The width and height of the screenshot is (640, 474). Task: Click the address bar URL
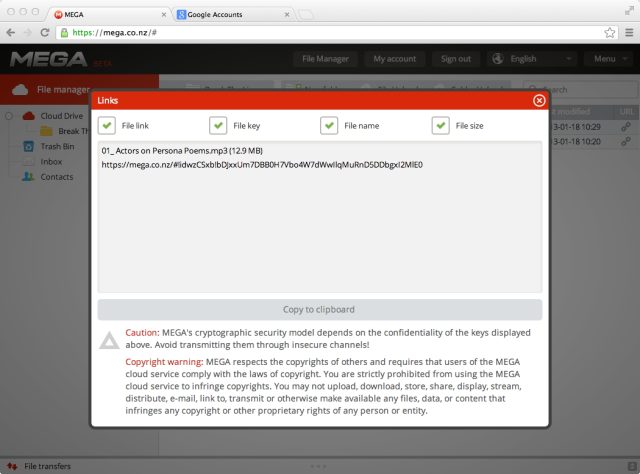pos(115,33)
